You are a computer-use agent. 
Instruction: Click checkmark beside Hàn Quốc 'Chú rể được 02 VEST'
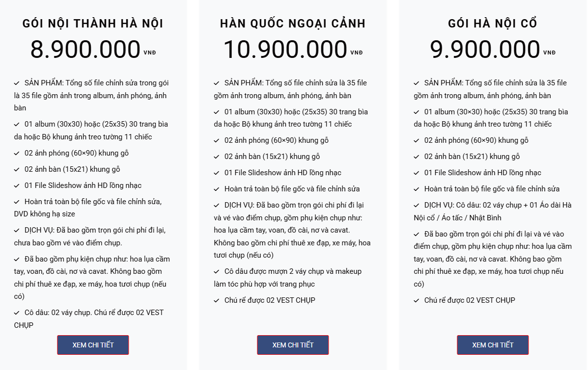pos(217,300)
